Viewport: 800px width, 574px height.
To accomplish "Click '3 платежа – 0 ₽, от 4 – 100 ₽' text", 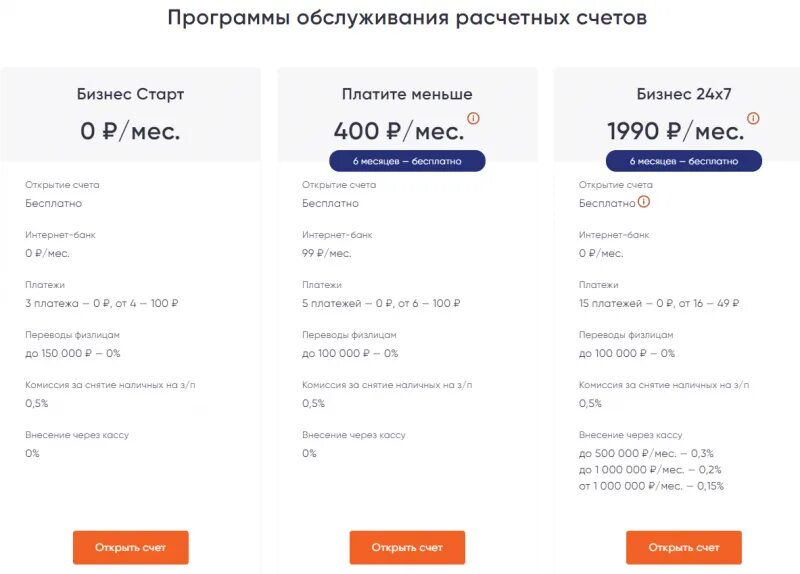I will coord(102,304).
